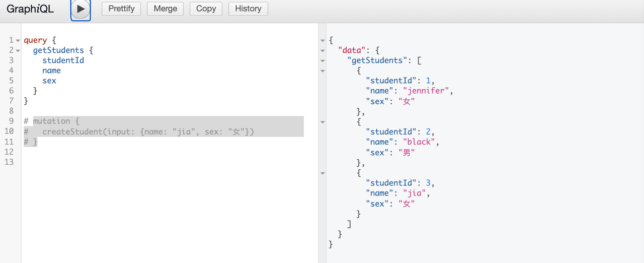The image size is (644, 263).
Task: Fold the getStudents selection on line 2
Action: coord(18,50)
